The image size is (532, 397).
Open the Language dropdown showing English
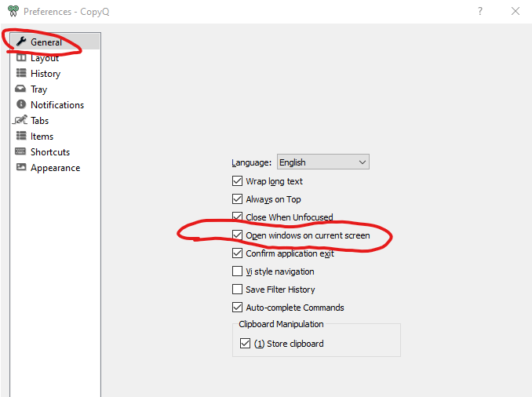323,162
